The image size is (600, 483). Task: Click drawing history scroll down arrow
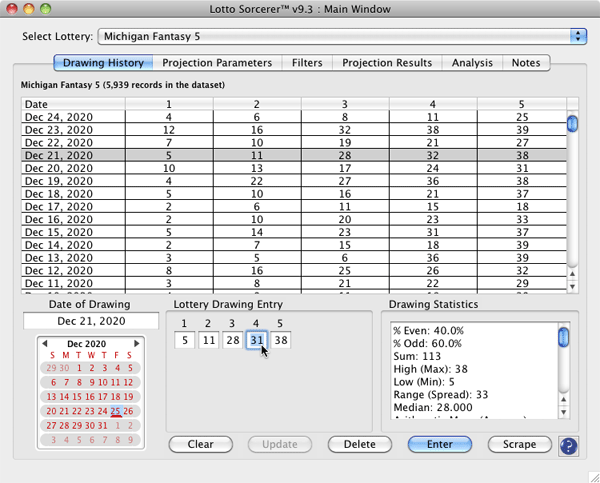(572, 287)
